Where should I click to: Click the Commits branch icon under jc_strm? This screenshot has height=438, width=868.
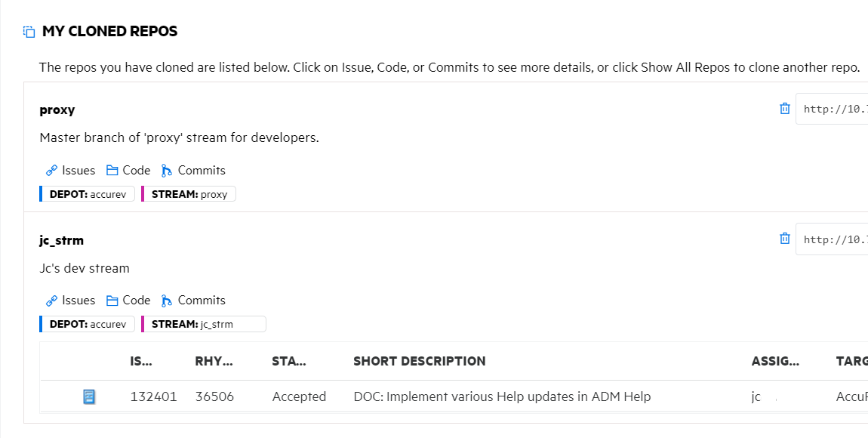click(167, 301)
